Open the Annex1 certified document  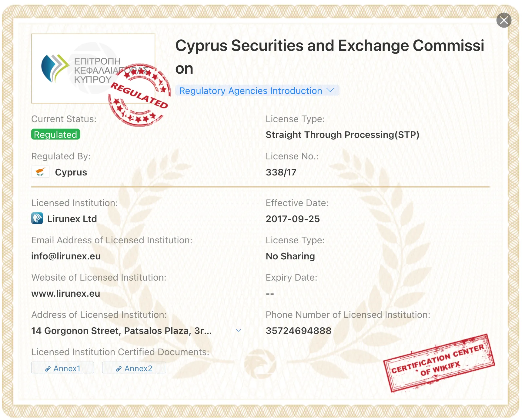pos(62,368)
